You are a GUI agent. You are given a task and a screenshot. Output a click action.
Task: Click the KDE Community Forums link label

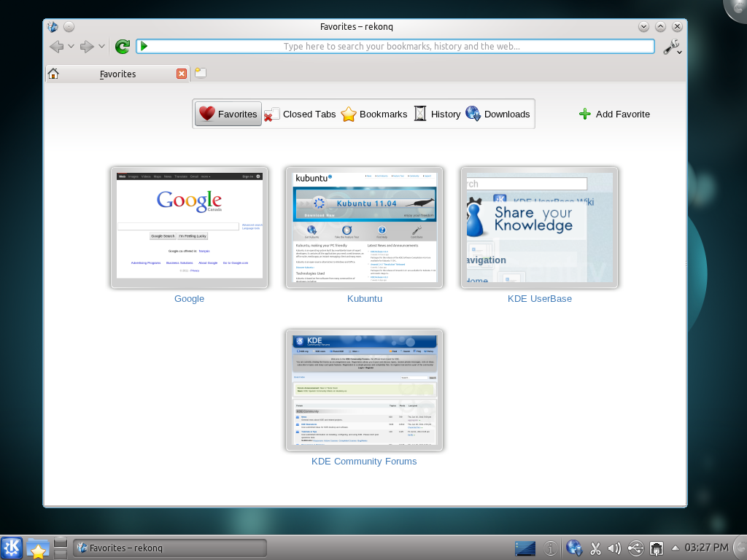tap(364, 462)
